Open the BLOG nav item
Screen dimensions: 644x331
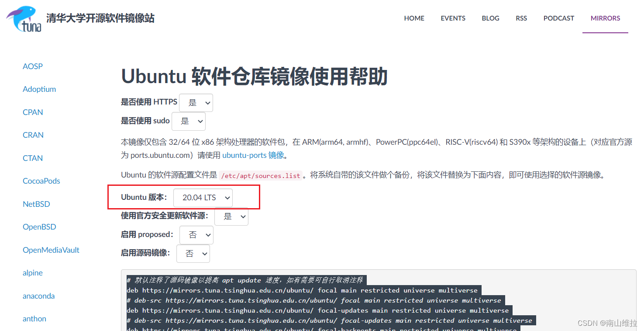coord(490,18)
